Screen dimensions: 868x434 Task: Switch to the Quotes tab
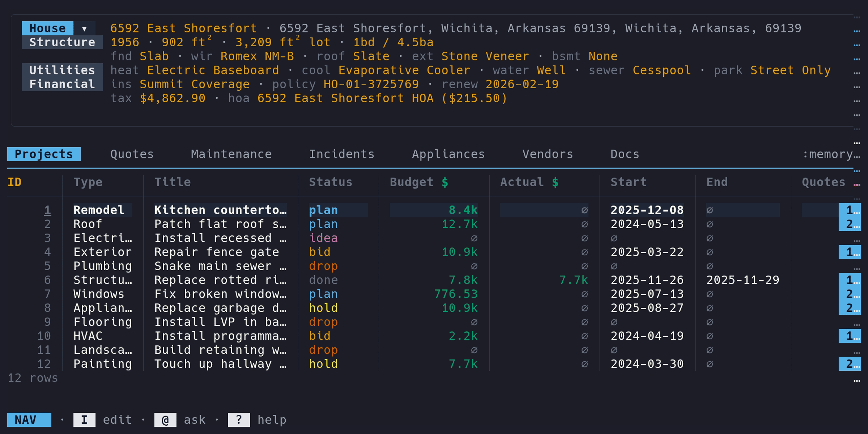tap(132, 154)
